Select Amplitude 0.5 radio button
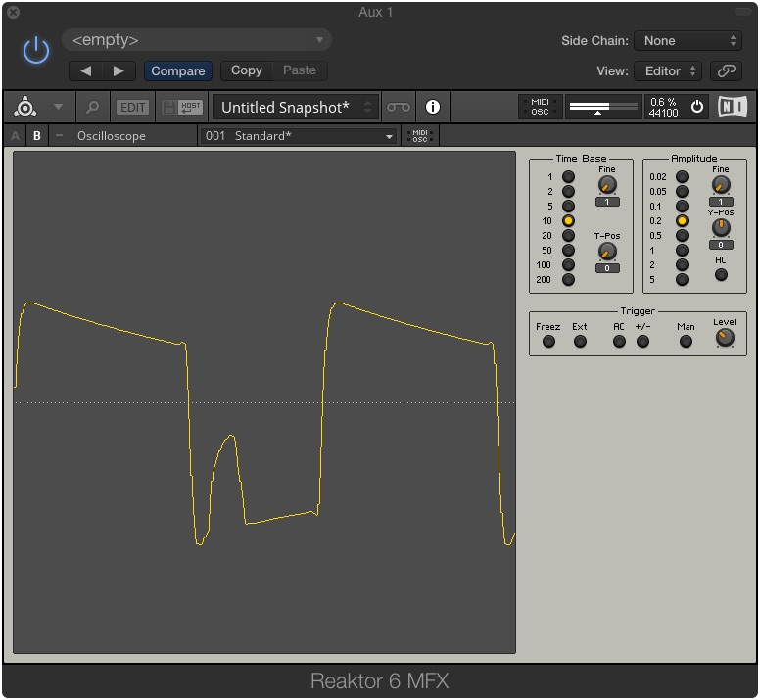Screen dimensions: 760x700 click(x=682, y=236)
